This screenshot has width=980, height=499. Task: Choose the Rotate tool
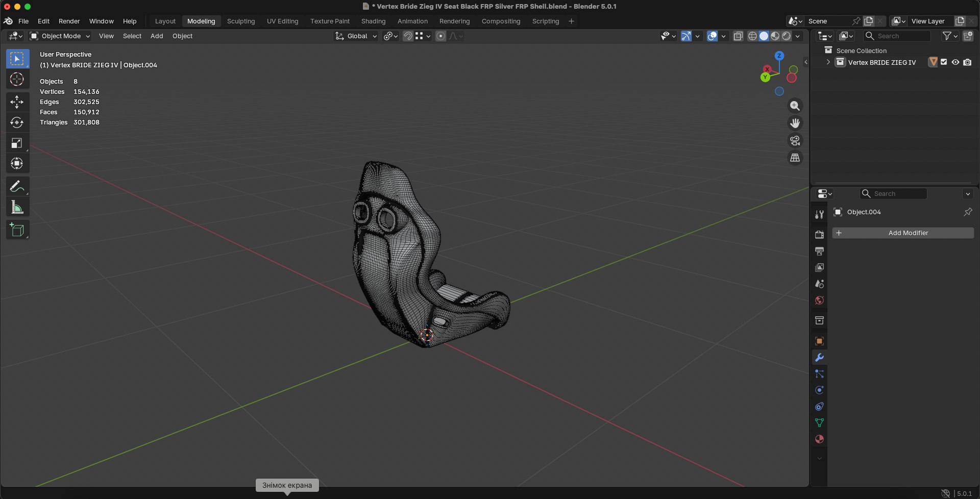[17, 122]
